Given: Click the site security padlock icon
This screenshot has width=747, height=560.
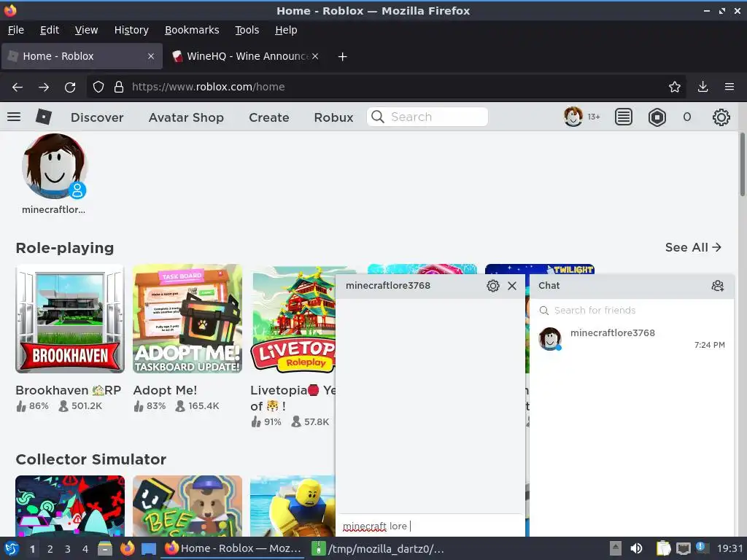Looking at the screenshot, I should coord(119,87).
